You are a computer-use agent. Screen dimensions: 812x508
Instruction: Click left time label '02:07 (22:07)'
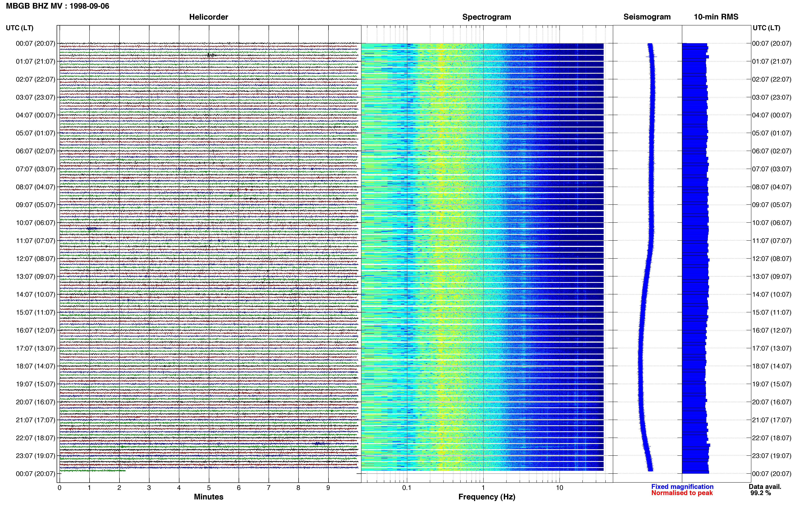click(36, 79)
